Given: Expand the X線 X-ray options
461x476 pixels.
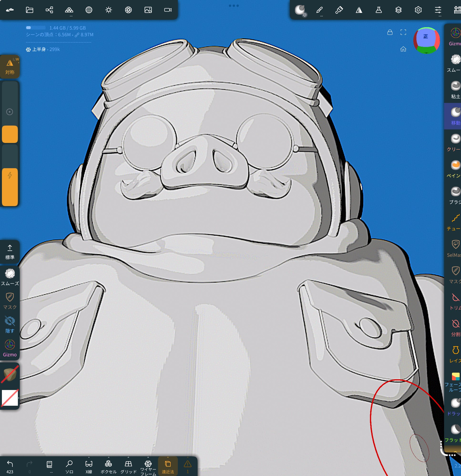Looking at the screenshot, I should tap(89, 457).
